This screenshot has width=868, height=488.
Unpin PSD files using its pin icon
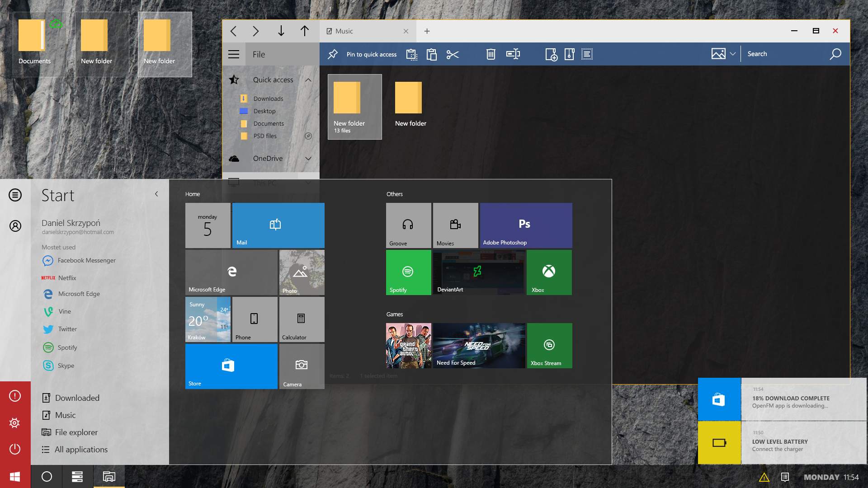pyautogui.click(x=308, y=136)
